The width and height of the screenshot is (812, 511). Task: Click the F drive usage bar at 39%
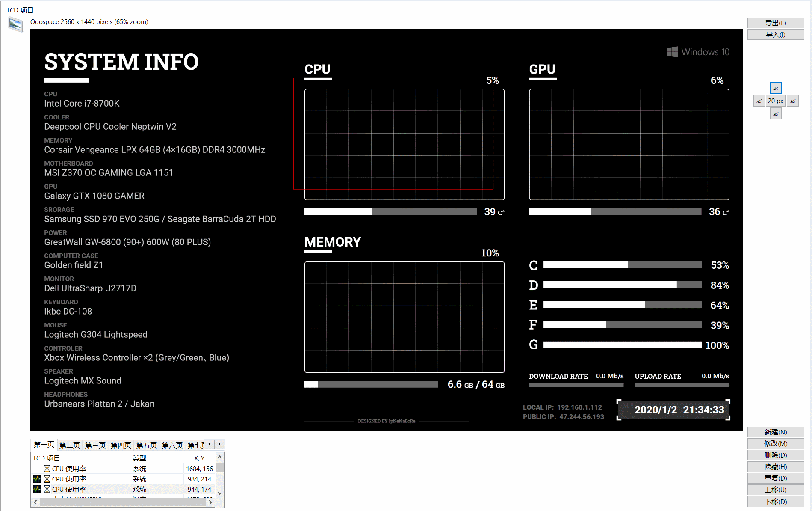pyautogui.click(x=623, y=325)
